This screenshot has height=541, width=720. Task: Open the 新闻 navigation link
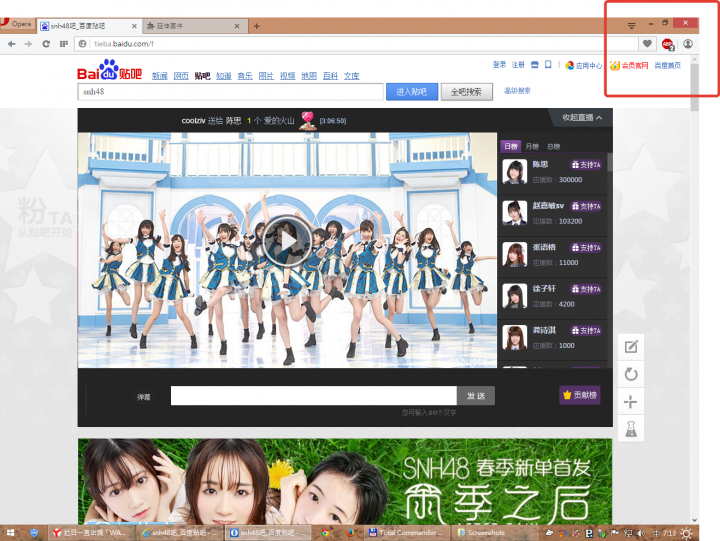tap(159, 76)
